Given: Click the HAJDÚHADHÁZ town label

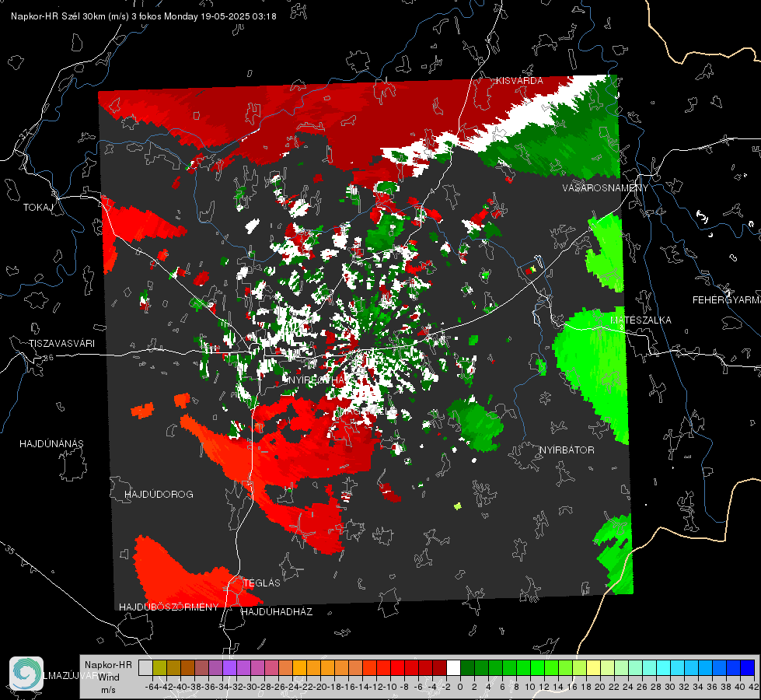Looking at the screenshot, I should (277, 612).
